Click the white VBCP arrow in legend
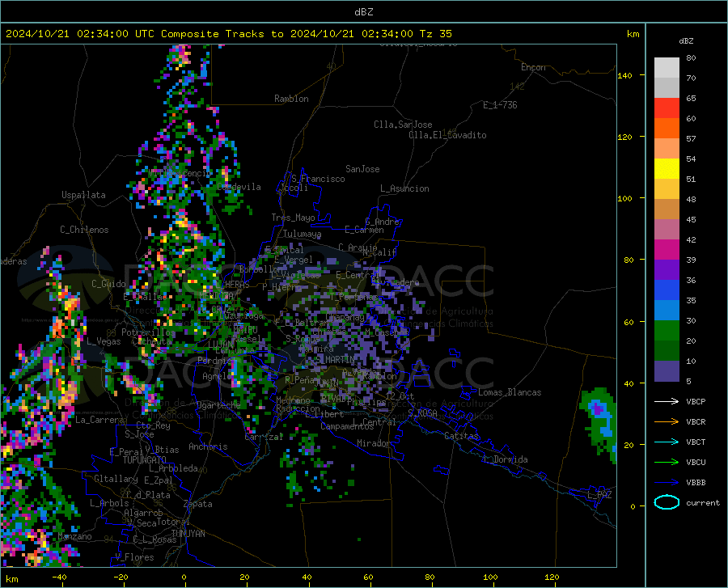 [667, 401]
